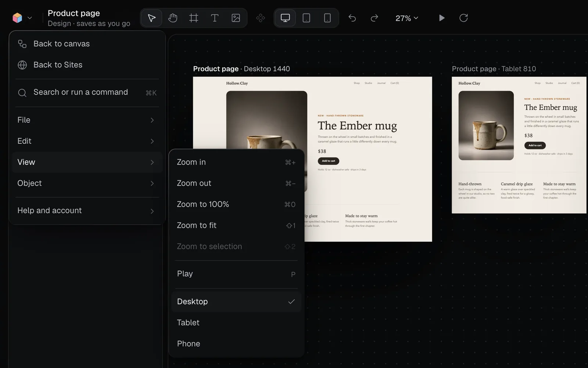Screen dimensions: 588x368
Task: Click Add to cart in Tablet frame
Action: coord(535,145)
